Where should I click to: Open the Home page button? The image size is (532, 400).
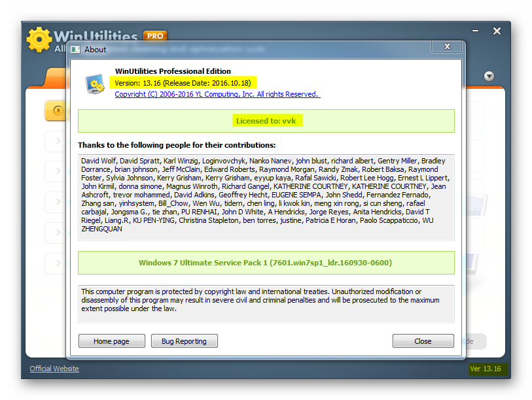click(112, 341)
